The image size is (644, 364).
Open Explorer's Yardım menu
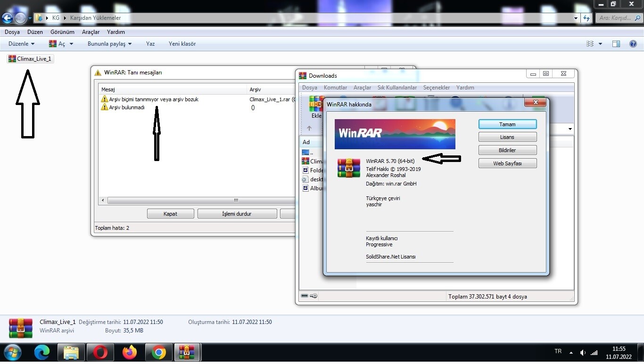pyautogui.click(x=116, y=32)
